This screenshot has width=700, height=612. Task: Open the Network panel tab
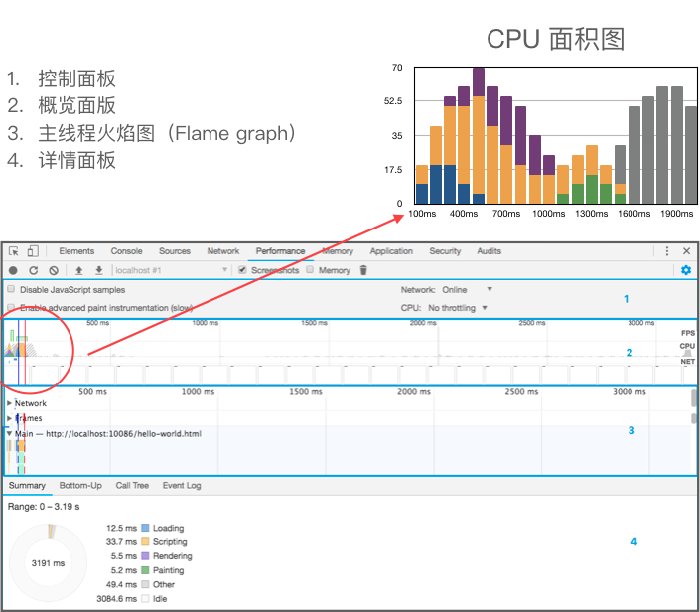coord(223,251)
